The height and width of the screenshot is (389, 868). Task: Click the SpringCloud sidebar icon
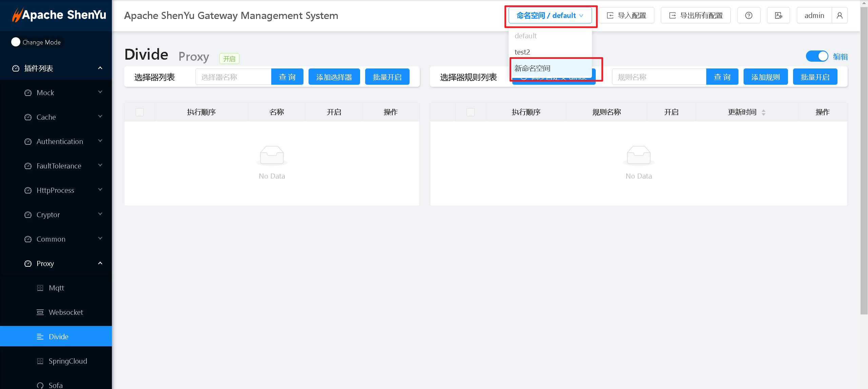tap(40, 361)
